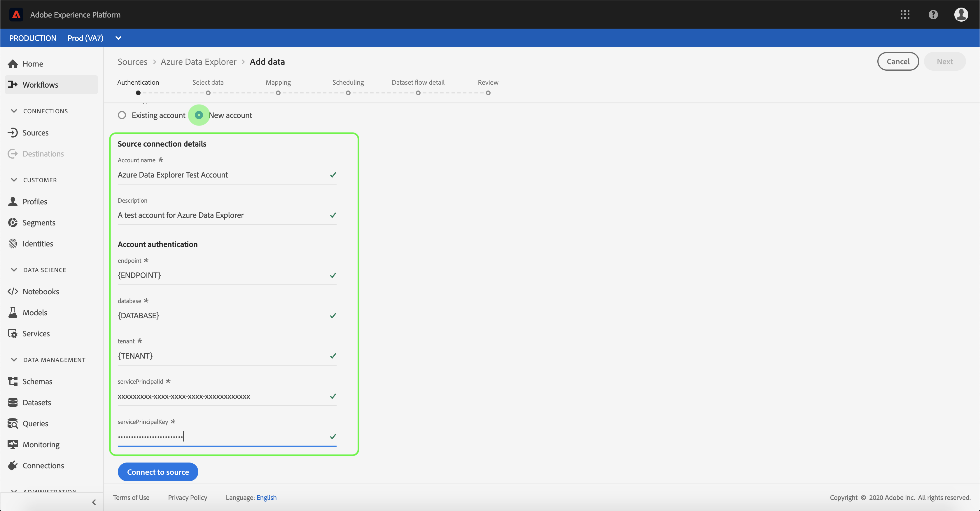
Task: Go to Identities fingerprint icon
Action: 13,244
